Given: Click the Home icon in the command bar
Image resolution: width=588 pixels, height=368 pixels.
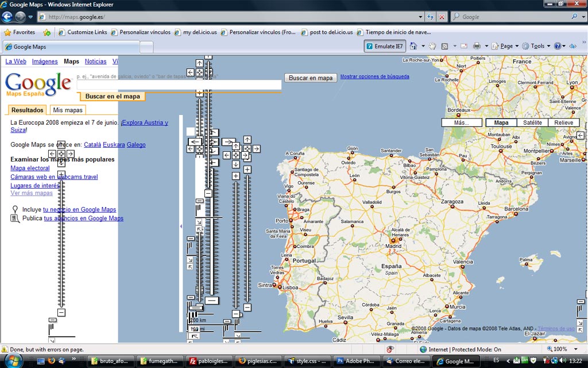Looking at the screenshot, I should [x=413, y=46].
